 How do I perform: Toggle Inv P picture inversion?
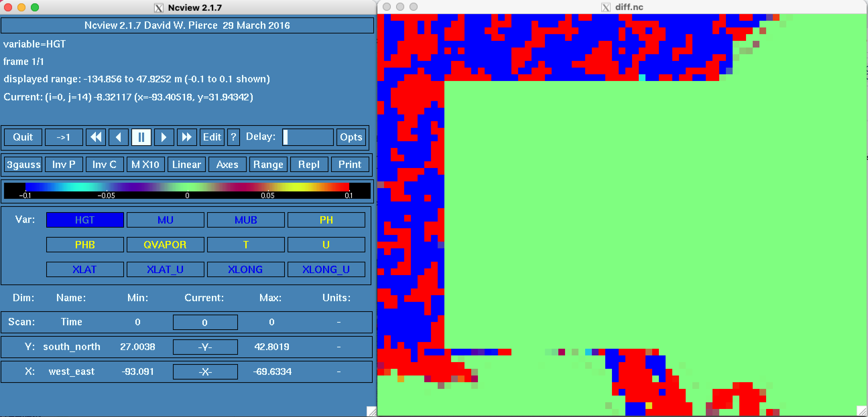[x=64, y=165]
